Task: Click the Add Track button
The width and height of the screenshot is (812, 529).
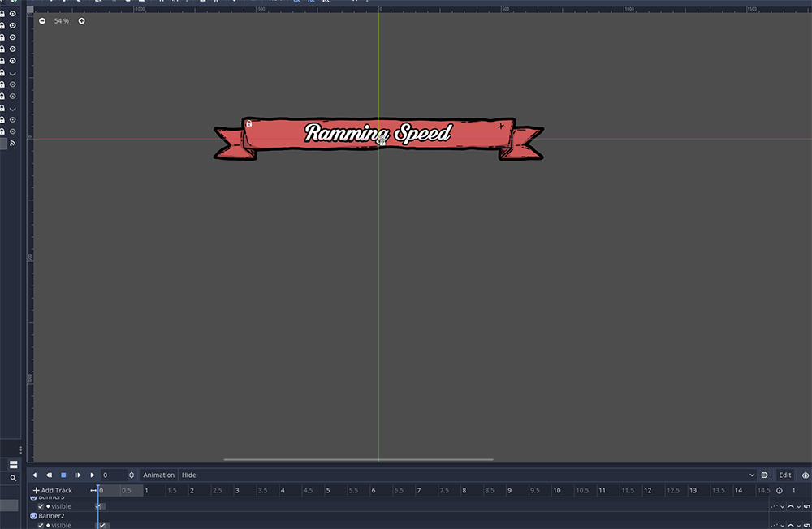Action: 53,490
